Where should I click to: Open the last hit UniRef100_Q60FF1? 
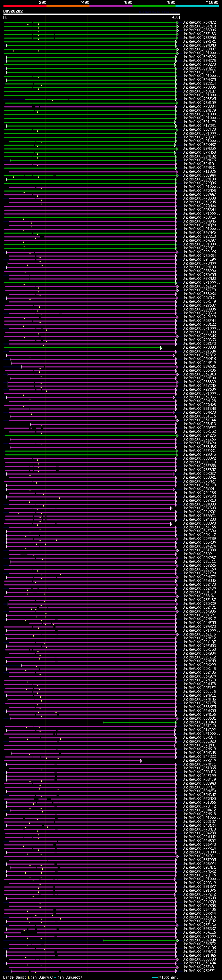199,971
